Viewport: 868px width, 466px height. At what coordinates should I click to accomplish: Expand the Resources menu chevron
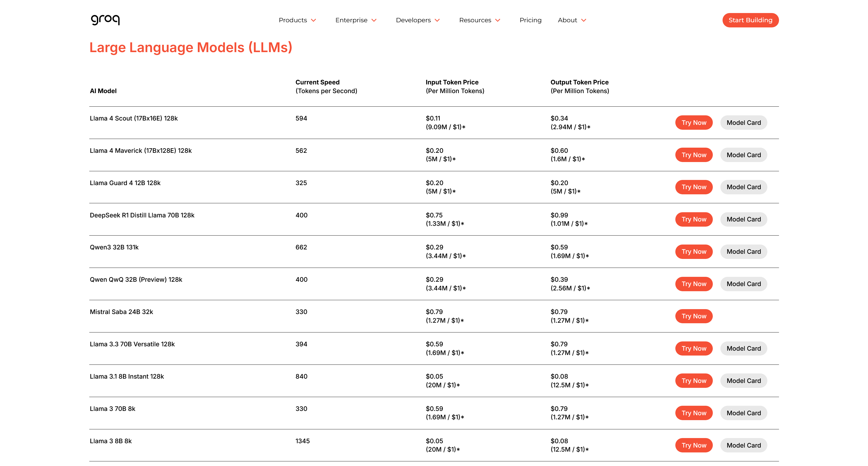[x=497, y=20]
